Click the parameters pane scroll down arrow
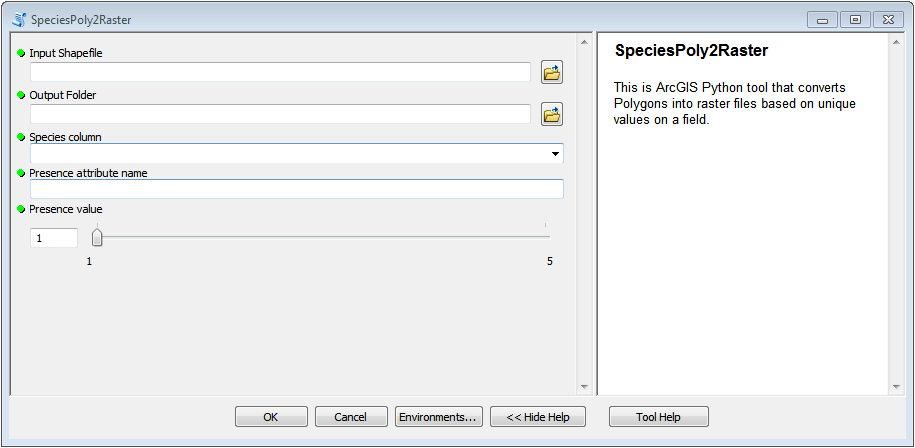The image size is (915, 448). tap(584, 387)
